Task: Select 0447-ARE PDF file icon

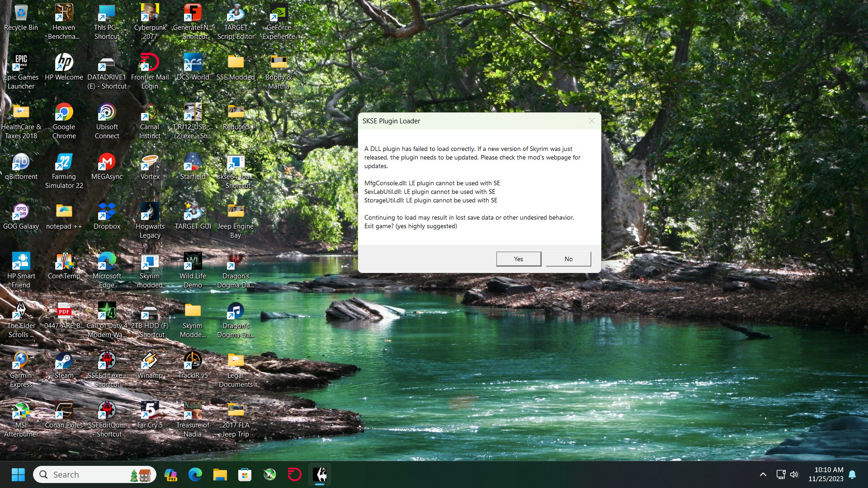Action: 64,316
